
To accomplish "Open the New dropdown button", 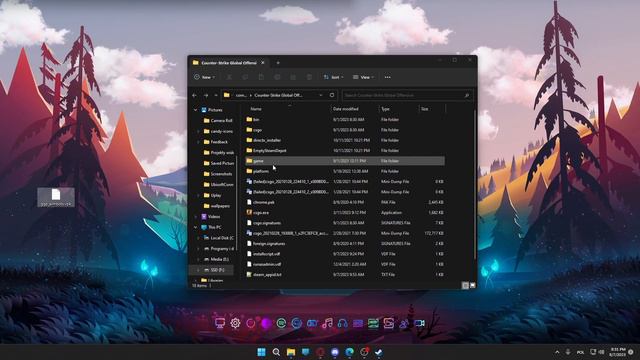I will pos(204,77).
